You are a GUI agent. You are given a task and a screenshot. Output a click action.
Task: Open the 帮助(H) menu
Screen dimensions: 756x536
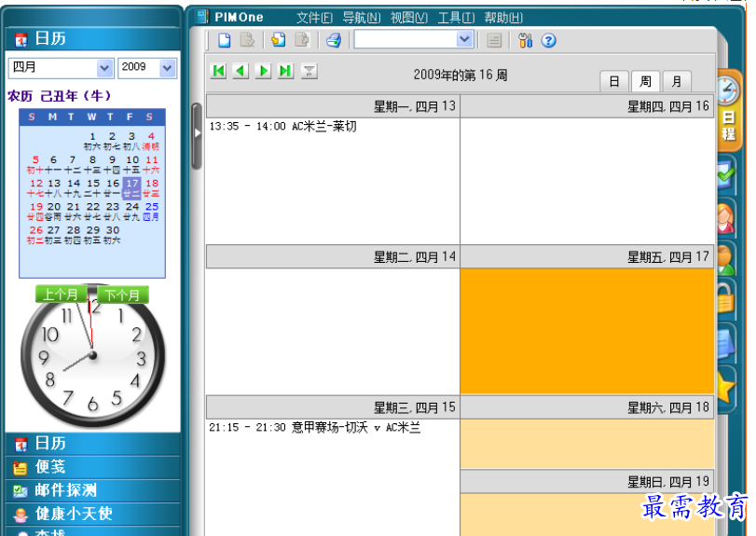(x=503, y=18)
